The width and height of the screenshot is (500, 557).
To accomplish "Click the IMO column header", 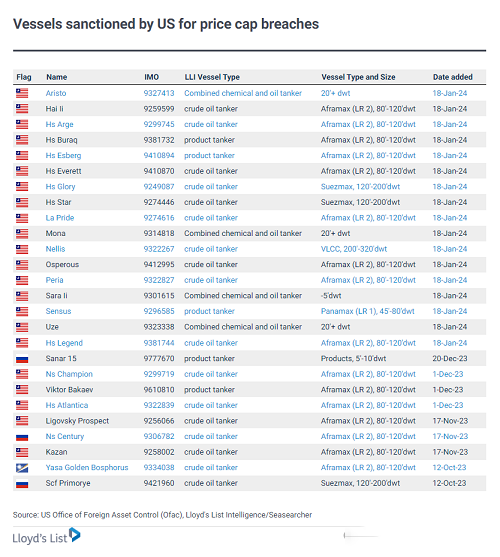I will [x=151, y=77].
